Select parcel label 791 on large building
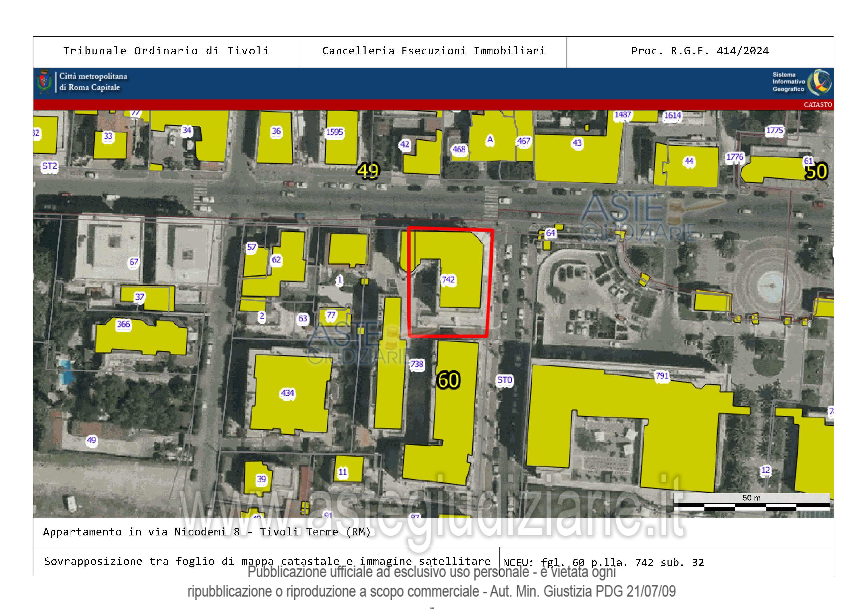 coord(662,375)
